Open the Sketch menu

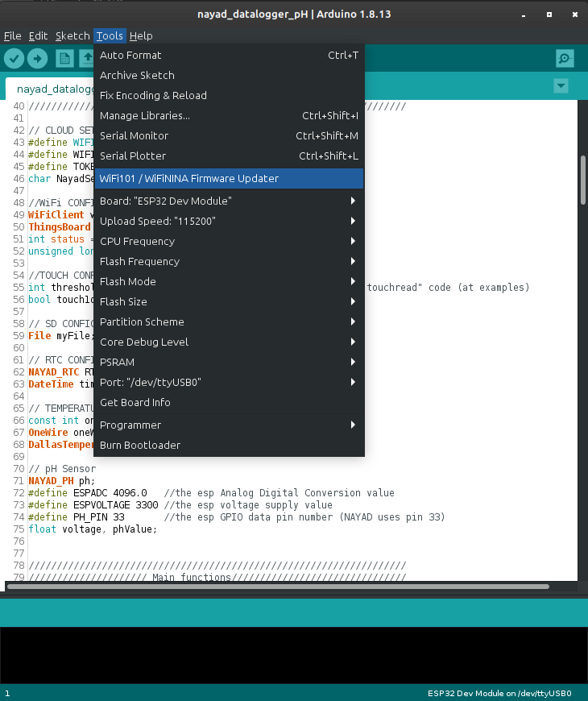coord(72,35)
